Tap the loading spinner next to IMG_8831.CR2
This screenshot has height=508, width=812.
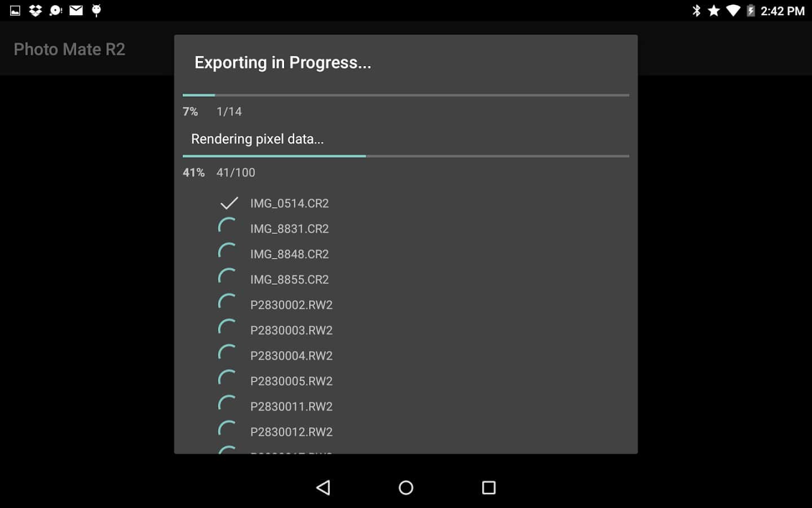click(x=227, y=227)
